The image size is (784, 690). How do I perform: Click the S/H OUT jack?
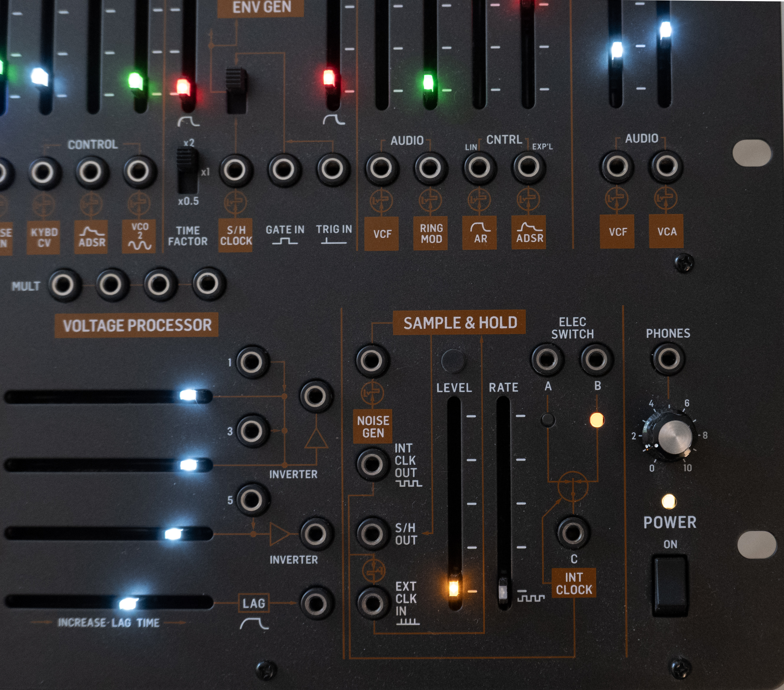pos(372,533)
